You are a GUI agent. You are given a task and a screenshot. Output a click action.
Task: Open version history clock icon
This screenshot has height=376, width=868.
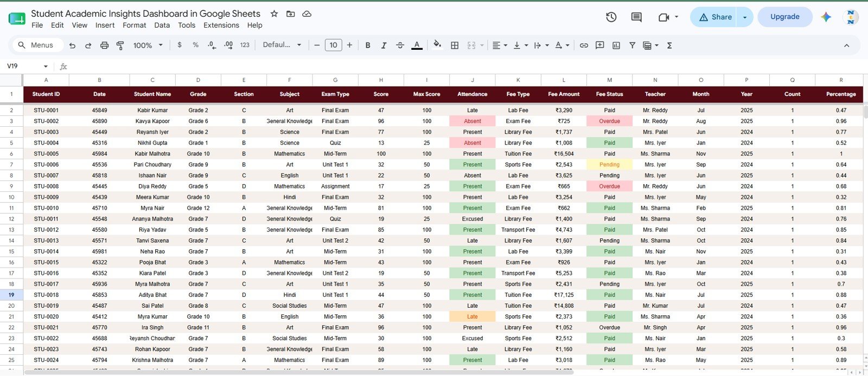pyautogui.click(x=611, y=17)
